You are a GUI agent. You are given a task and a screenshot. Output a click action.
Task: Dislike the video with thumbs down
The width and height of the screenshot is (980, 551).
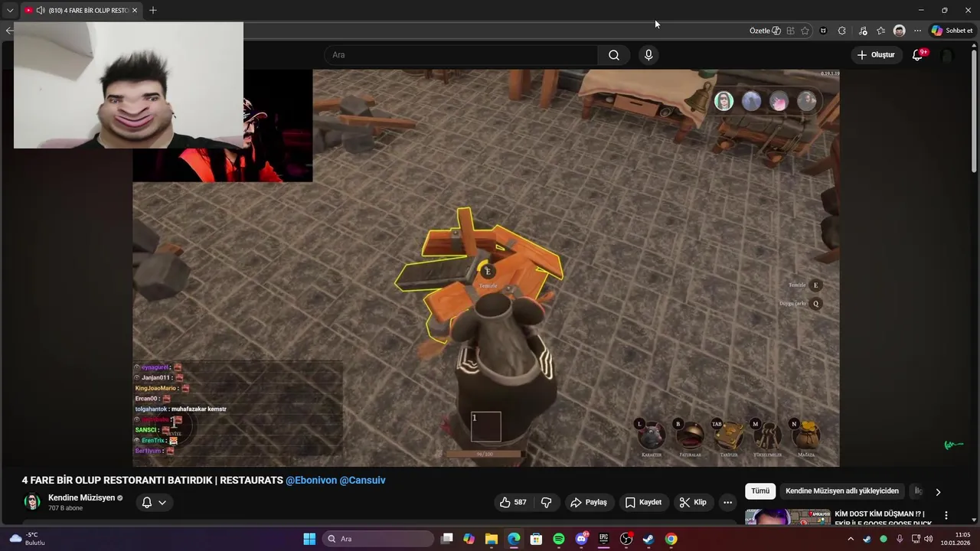click(547, 502)
